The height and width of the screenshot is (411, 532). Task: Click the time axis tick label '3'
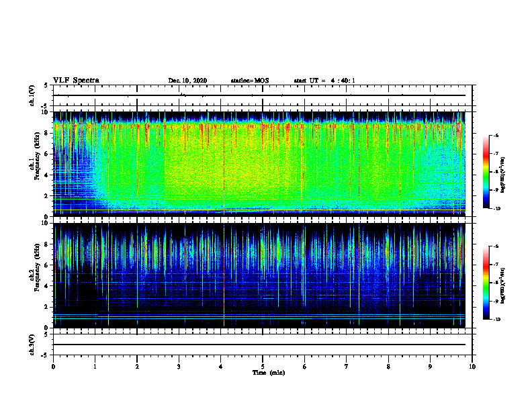click(x=179, y=367)
